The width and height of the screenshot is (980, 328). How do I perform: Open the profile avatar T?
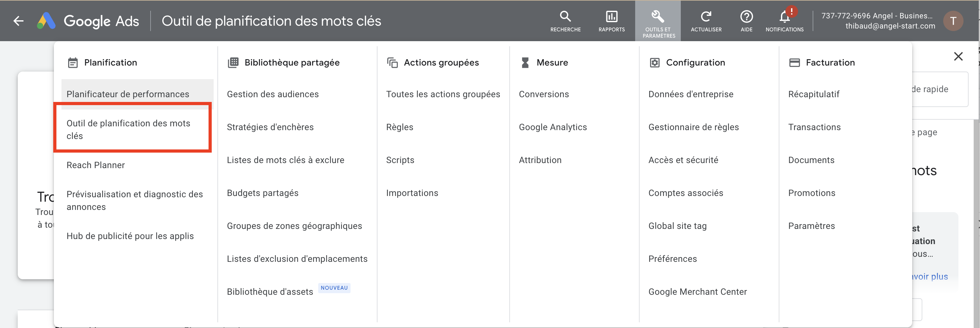click(954, 21)
